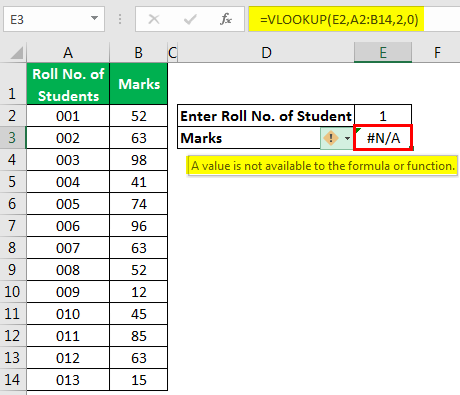Select column F header
Image resolution: width=460 pixels, height=395 pixels.
point(437,53)
